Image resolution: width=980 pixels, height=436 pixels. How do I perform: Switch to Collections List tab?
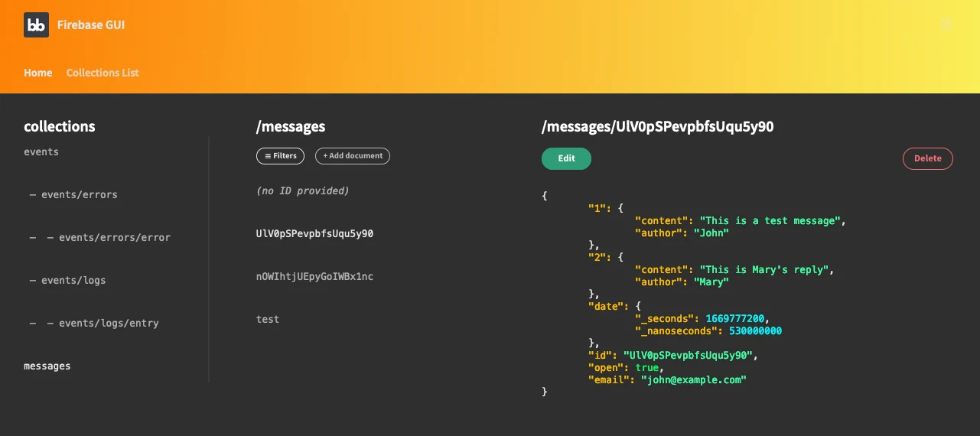click(x=103, y=73)
